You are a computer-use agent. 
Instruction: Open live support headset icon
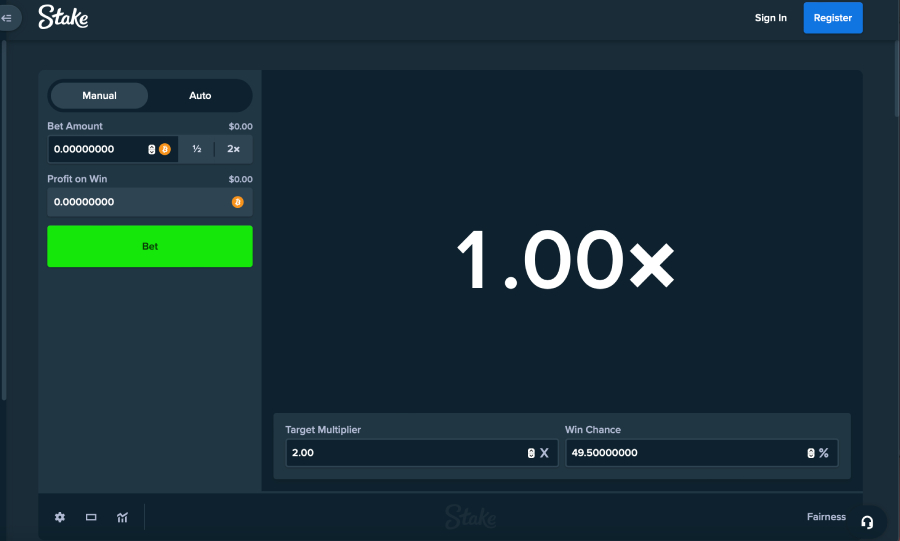click(x=867, y=522)
